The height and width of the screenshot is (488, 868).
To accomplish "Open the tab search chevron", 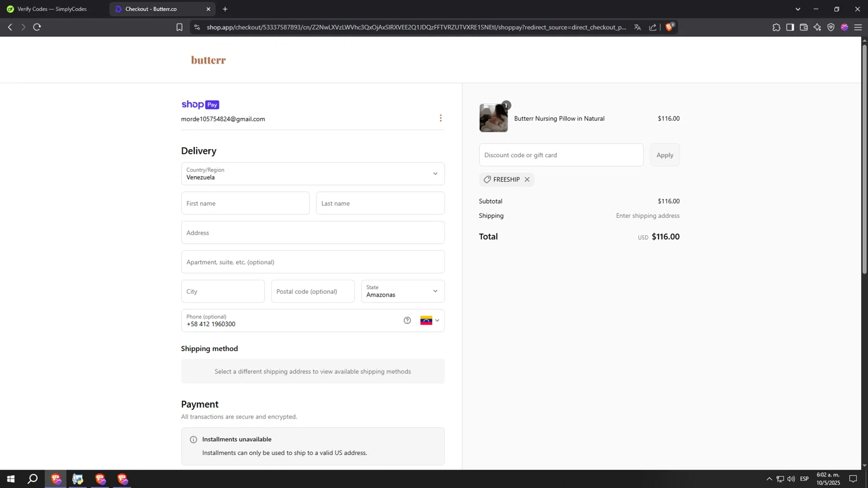I will [798, 9].
